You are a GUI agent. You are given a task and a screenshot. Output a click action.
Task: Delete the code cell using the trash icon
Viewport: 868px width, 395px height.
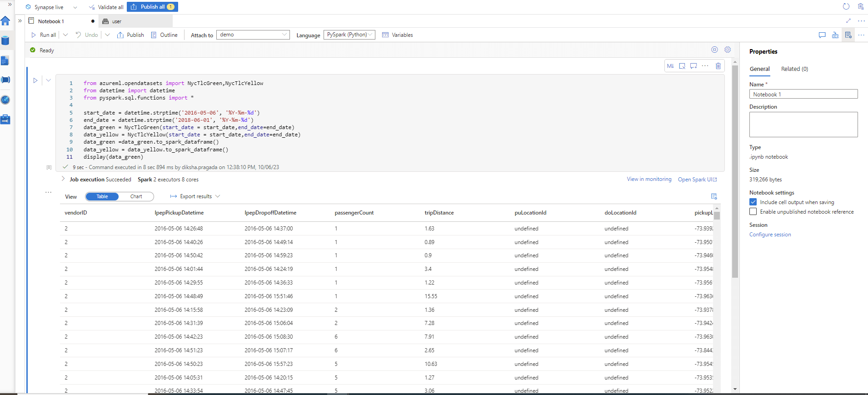[x=718, y=66]
